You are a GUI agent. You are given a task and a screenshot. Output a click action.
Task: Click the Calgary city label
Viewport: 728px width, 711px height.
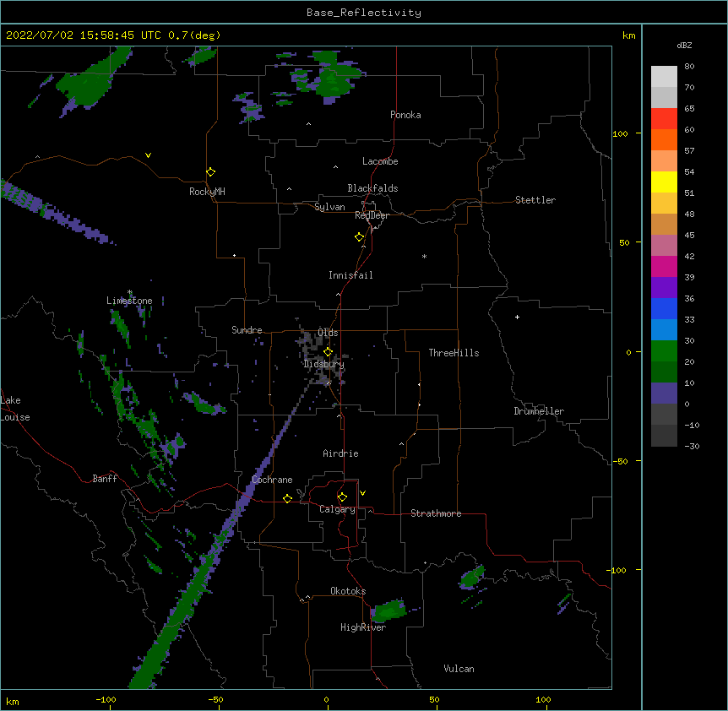[x=337, y=509]
